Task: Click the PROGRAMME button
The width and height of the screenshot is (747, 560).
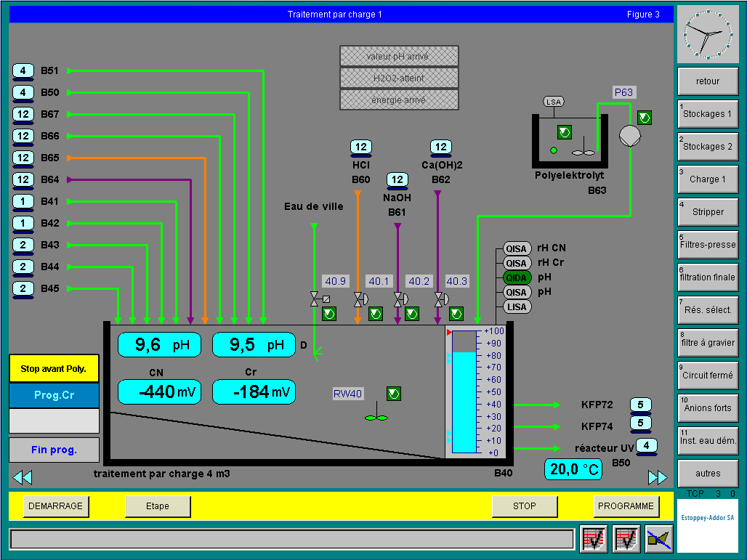Action: click(x=626, y=506)
